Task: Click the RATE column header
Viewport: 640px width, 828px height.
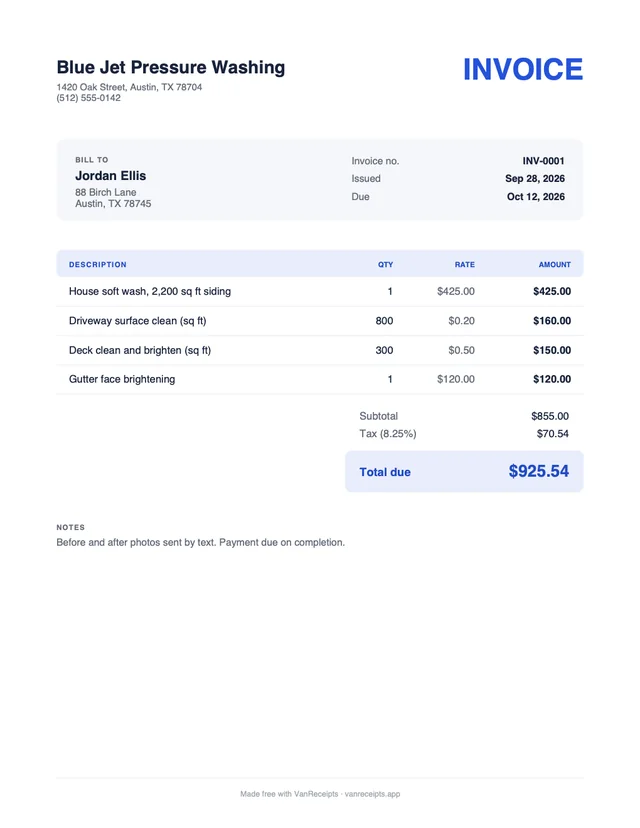Action: (465, 265)
